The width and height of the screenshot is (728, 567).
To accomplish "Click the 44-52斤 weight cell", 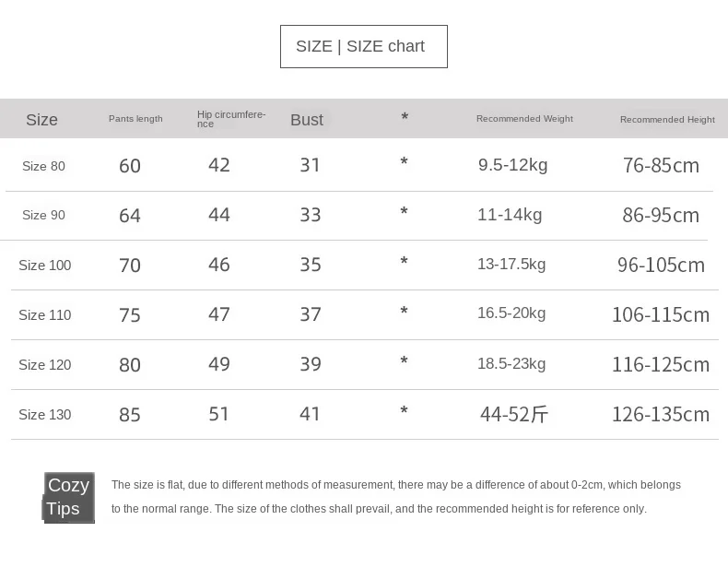I will tap(514, 414).
